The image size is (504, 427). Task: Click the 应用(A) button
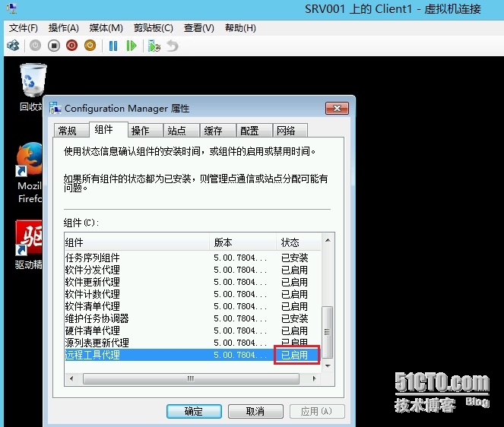pos(317,411)
